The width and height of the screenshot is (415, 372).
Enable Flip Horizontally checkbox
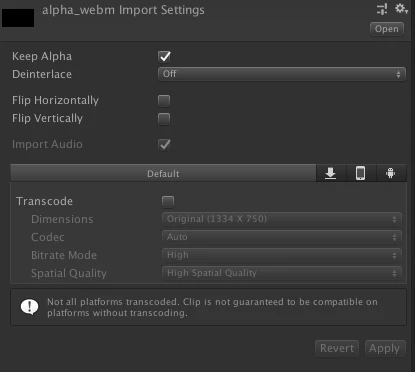164,101
